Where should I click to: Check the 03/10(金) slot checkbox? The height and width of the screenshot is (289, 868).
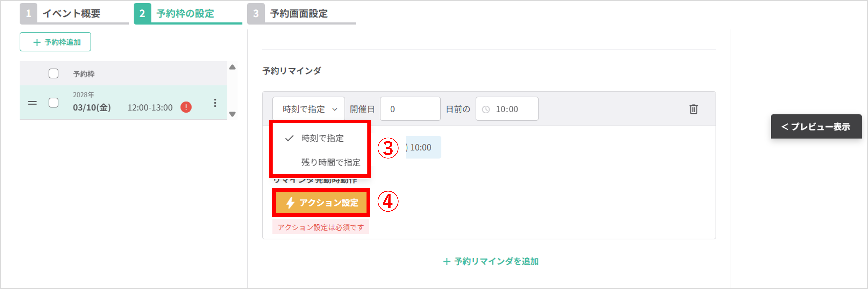[53, 103]
